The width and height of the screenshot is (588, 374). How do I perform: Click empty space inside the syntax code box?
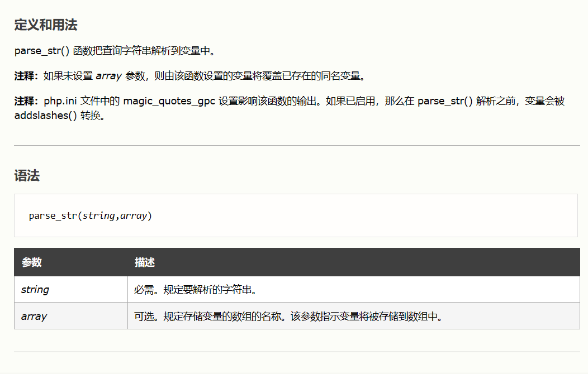point(363,215)
